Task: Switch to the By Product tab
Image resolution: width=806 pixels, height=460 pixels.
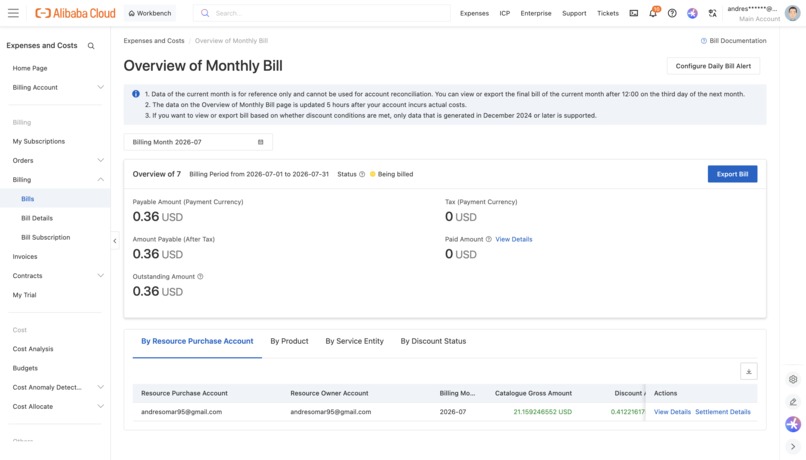Action: pyautogui.click(x=289, y=341)
